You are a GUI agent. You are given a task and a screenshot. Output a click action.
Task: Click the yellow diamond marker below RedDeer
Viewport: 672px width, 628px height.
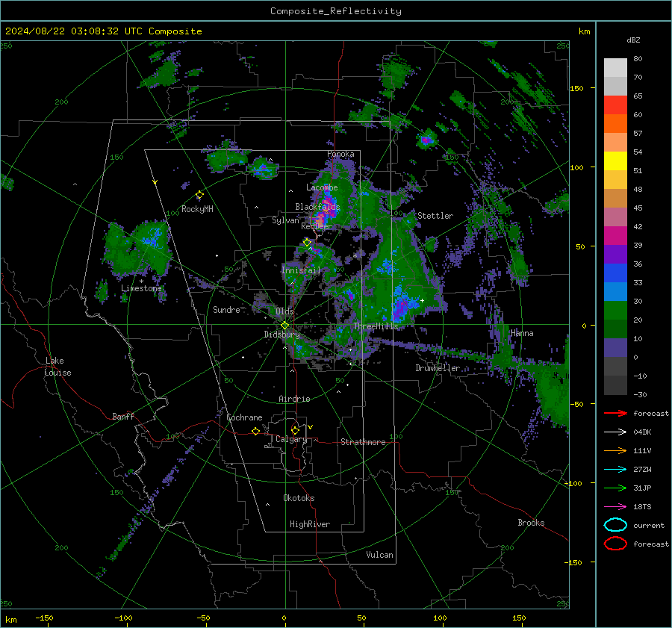[307, 243]
